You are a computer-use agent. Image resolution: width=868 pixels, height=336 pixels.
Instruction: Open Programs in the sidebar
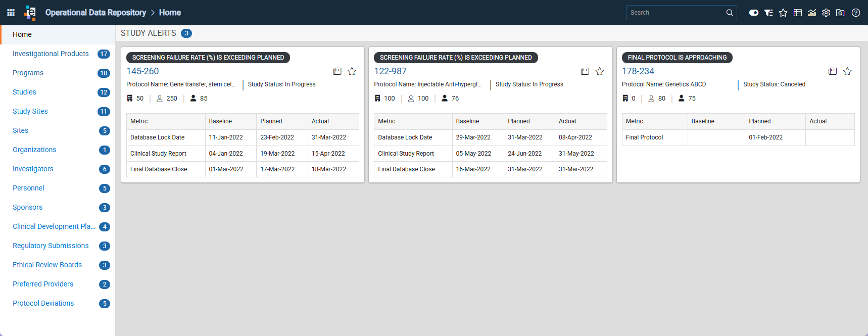[x=28, y=73]
